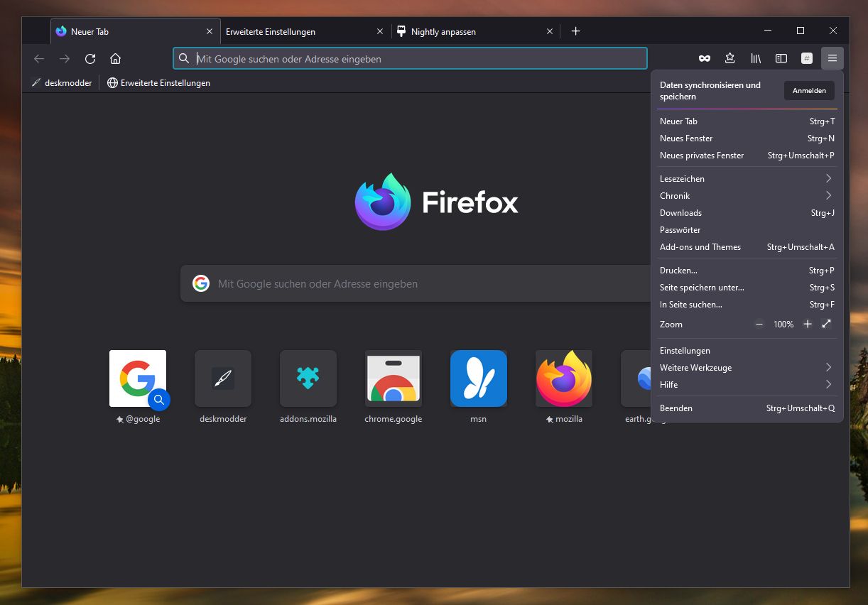Close the Neuer Tab tab
The image size is (868, 605).
[x=210, y=31]
